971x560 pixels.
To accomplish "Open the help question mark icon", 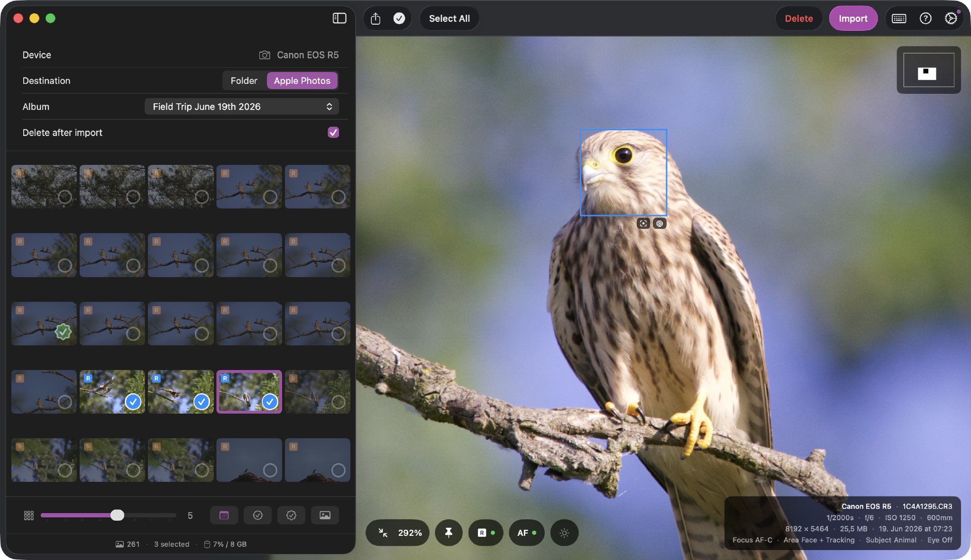I will tap(925, 18).
